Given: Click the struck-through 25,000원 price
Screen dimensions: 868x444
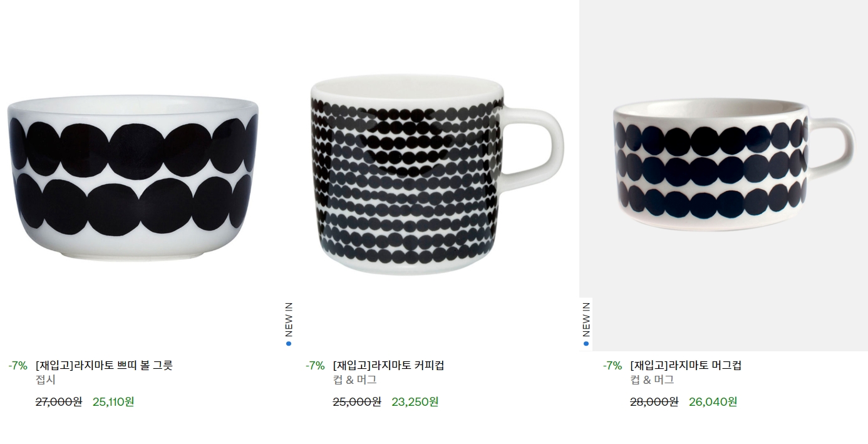Looking at the screenshot, I should (357, 402).
